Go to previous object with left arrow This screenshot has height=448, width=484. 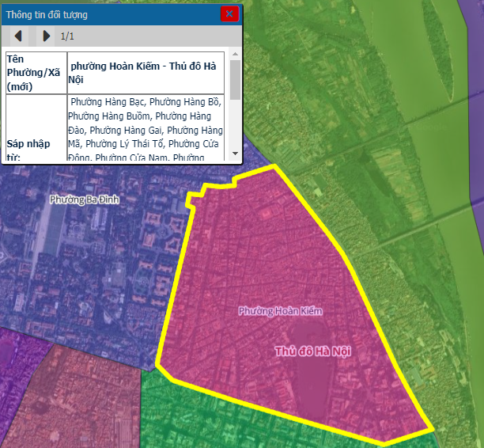click(18, 36)
